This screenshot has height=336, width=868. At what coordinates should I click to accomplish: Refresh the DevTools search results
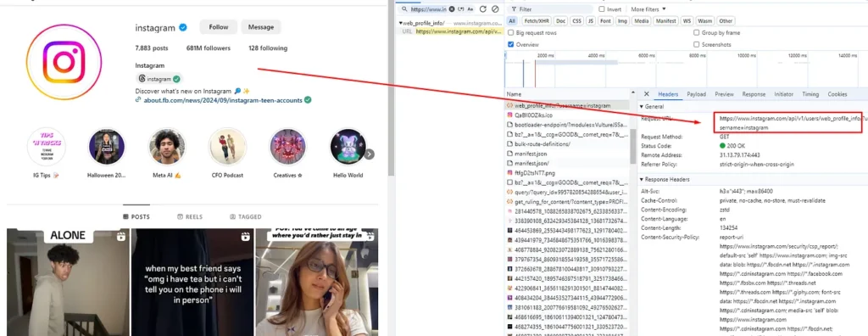tap(482, 9)
